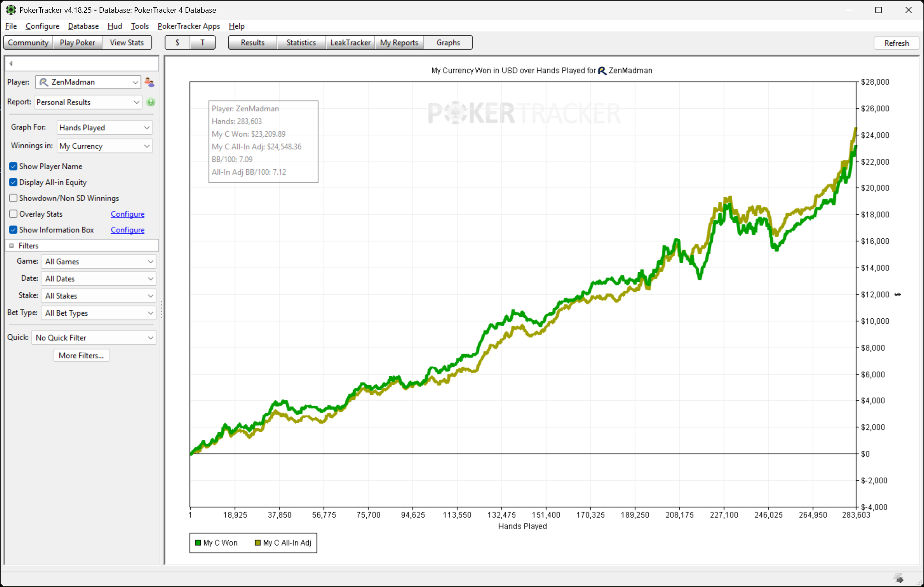Switch to the Play Poker tab
Image resolution: width=924 pixels, height=587 pixels.
coord(77,43)
